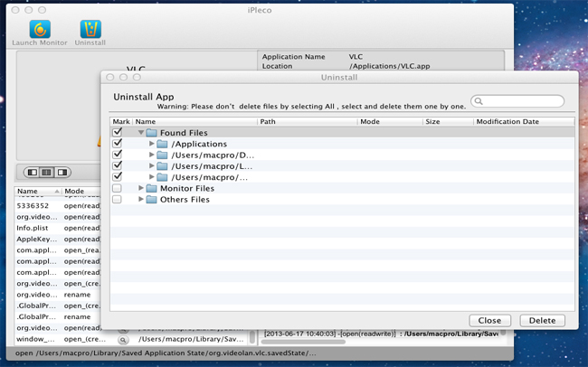Click the Launch Monitor toolbar icon
This screenshot has width=588, height=367.
40,29
